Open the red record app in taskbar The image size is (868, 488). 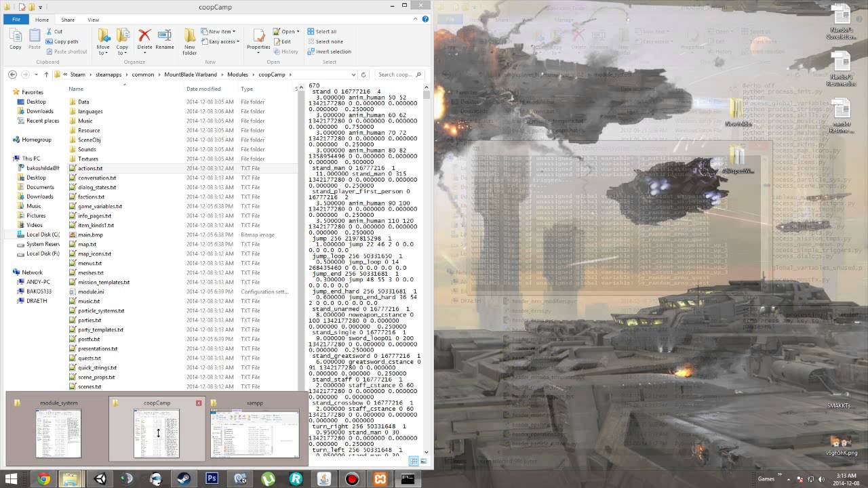coord(351,479)
